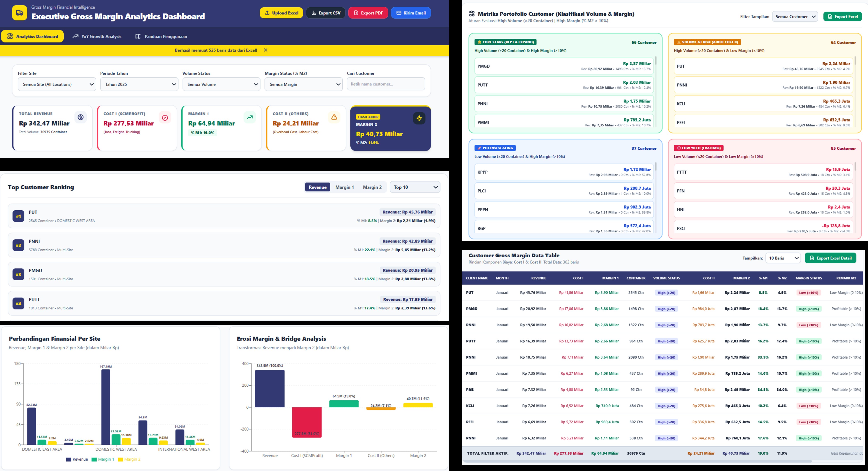Click the #1 rank badge for PUT
The width and height of the screenshot is (868, 471).
[18, 216]
